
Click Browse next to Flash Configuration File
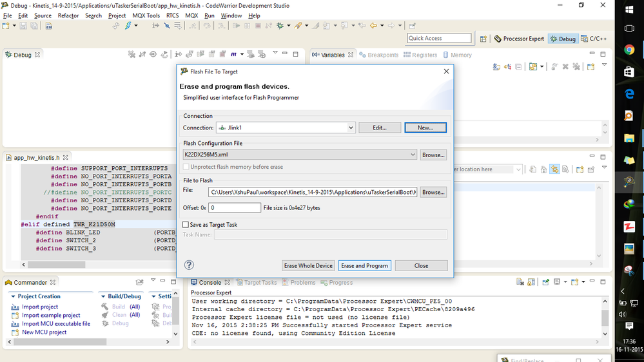(433, 155)
